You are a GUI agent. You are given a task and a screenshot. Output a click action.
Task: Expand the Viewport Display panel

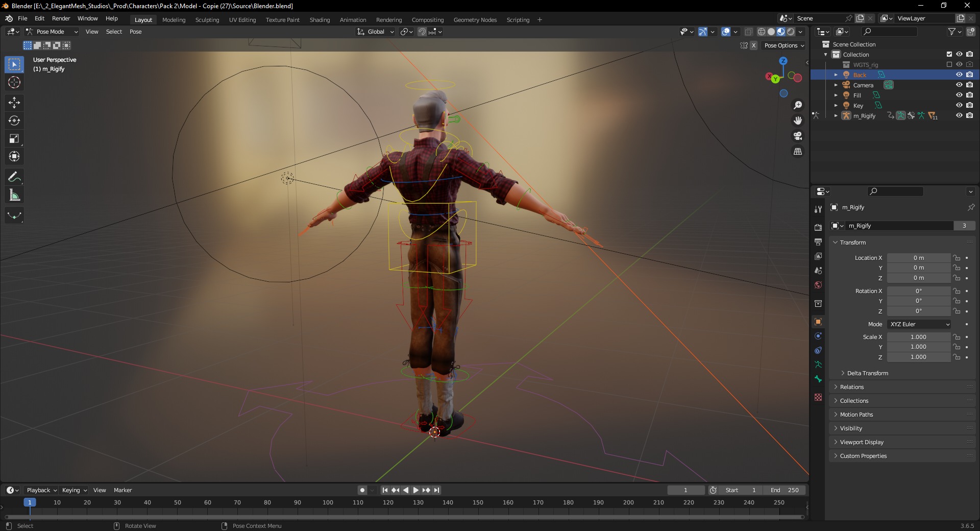point(862,442)
